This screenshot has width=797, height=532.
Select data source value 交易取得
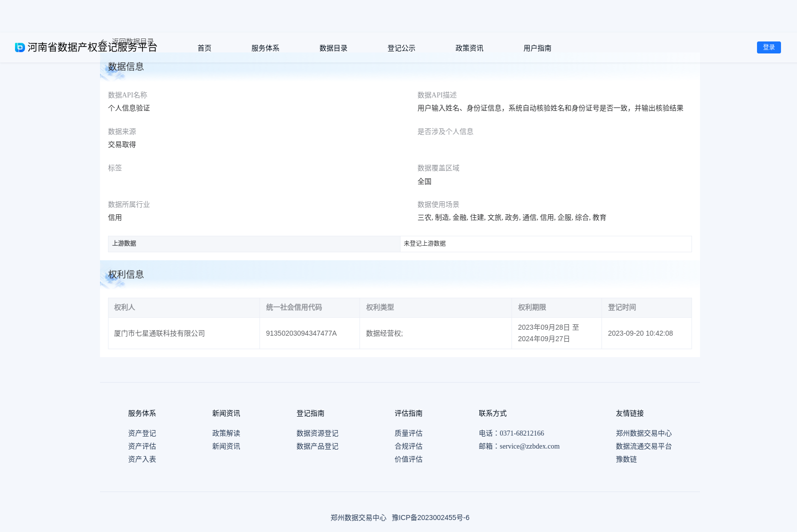pyautogui.click(x=122, y=144)
